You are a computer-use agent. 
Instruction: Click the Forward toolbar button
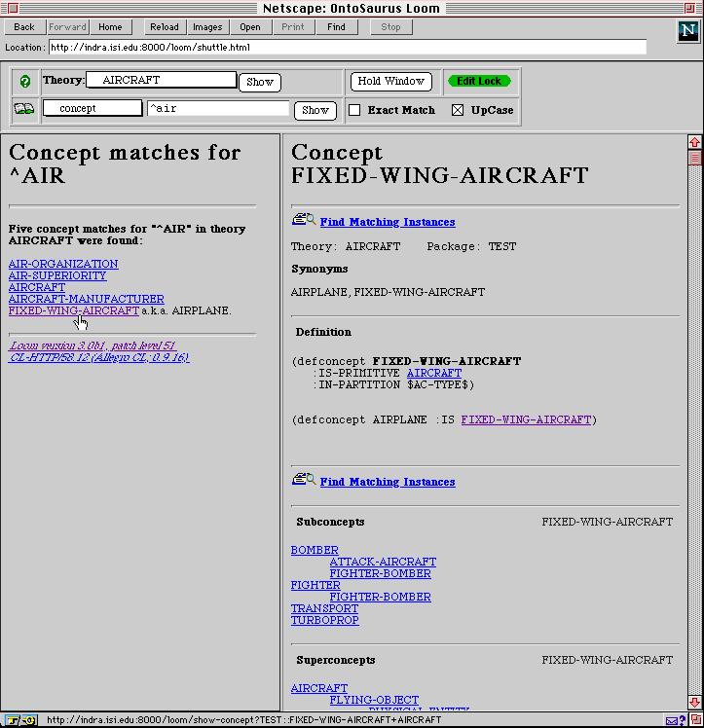pyautogui.click(x=68, y=27)
